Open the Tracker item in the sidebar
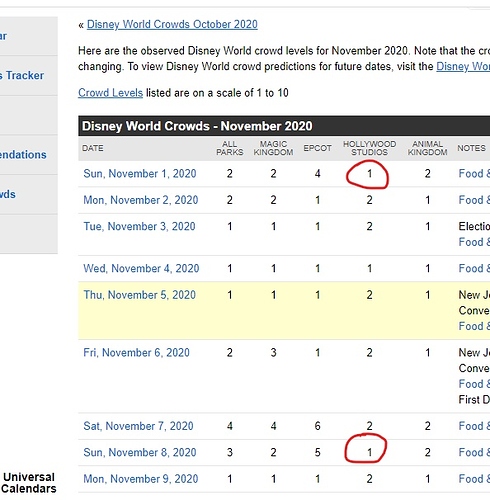The width and height of the screenshot is (490, 500). pos(22,75)
